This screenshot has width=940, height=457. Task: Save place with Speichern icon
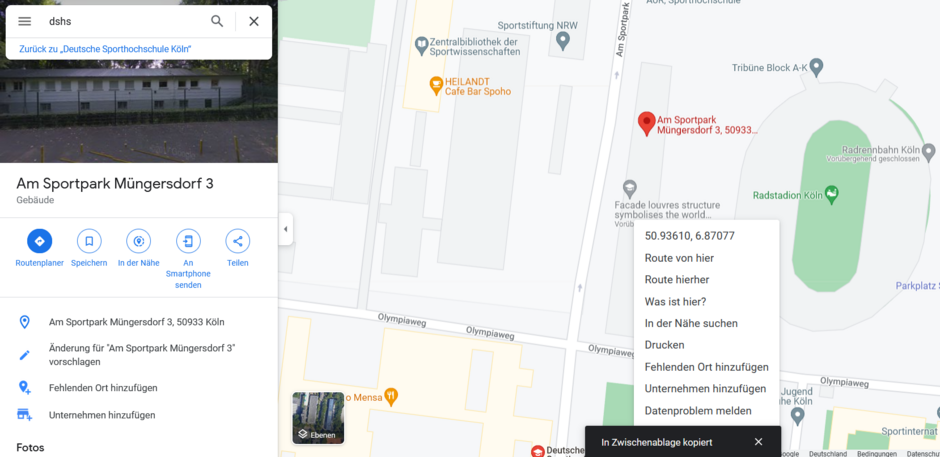pos(89,241)
